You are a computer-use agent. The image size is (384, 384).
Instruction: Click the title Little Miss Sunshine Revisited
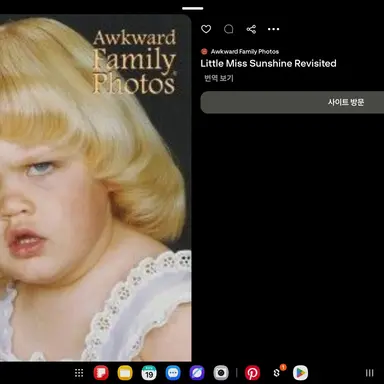point(268,63)
